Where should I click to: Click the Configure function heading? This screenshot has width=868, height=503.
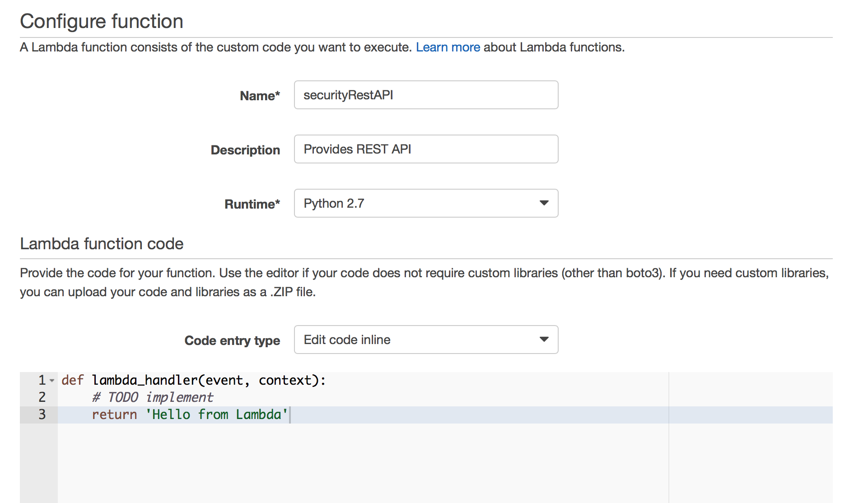(x=102, y=21)
